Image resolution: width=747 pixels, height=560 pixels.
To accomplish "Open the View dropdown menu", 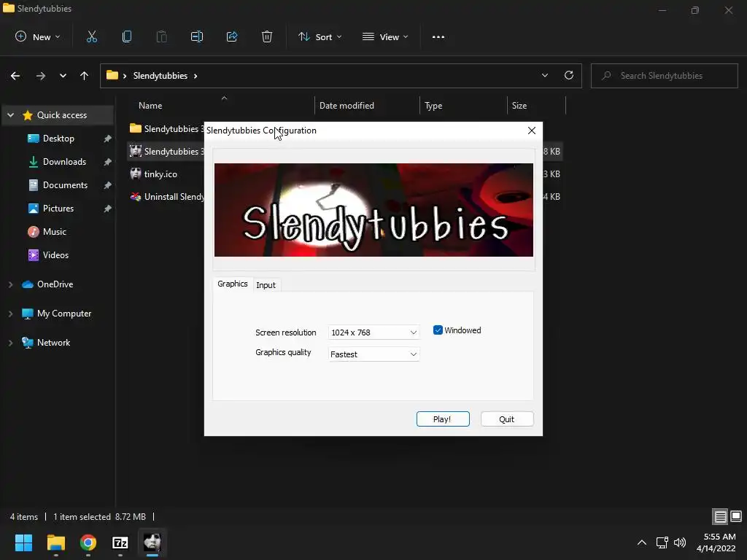I will click(385, 36).
